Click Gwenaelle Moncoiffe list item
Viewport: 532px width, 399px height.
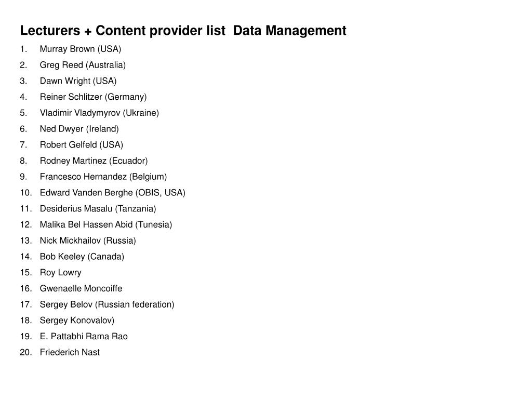click(x=81, y=288)
